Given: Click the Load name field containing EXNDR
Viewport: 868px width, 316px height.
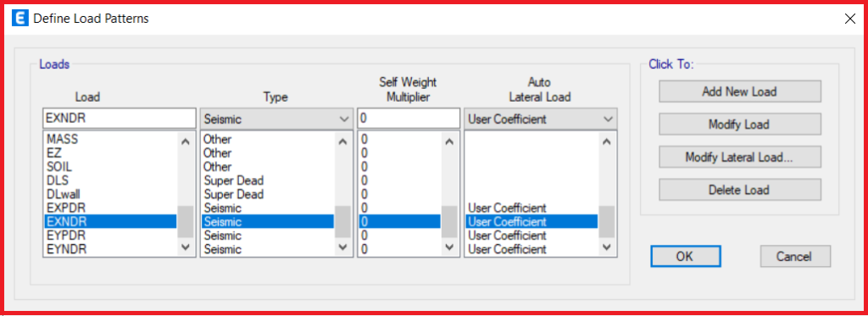Looking at the screenshot, I should pyautogui.click(x=119, y=119).
